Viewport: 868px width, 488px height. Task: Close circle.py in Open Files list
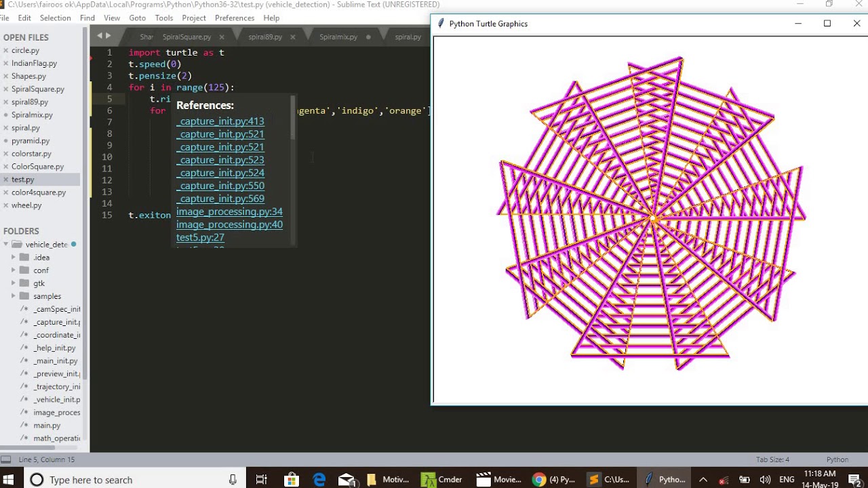tap(6, 51)
